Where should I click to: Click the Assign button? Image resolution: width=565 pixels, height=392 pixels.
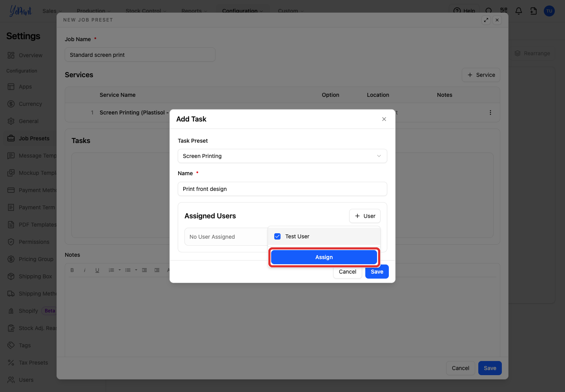[324, 257]
